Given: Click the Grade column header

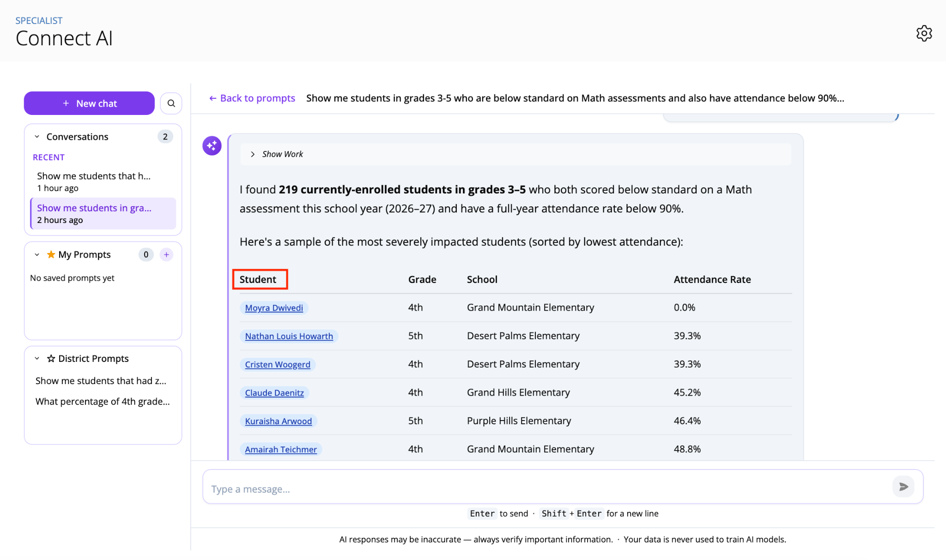Looking at the screenshot, I should point(422,279).
